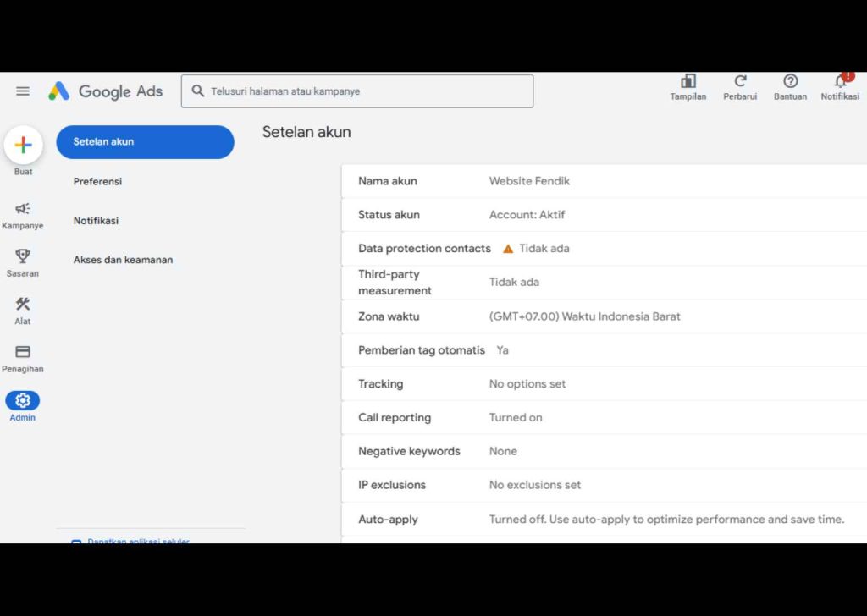The image size is (867, 616).
Task: Open the IP exclusions setting
Action: 604,485
